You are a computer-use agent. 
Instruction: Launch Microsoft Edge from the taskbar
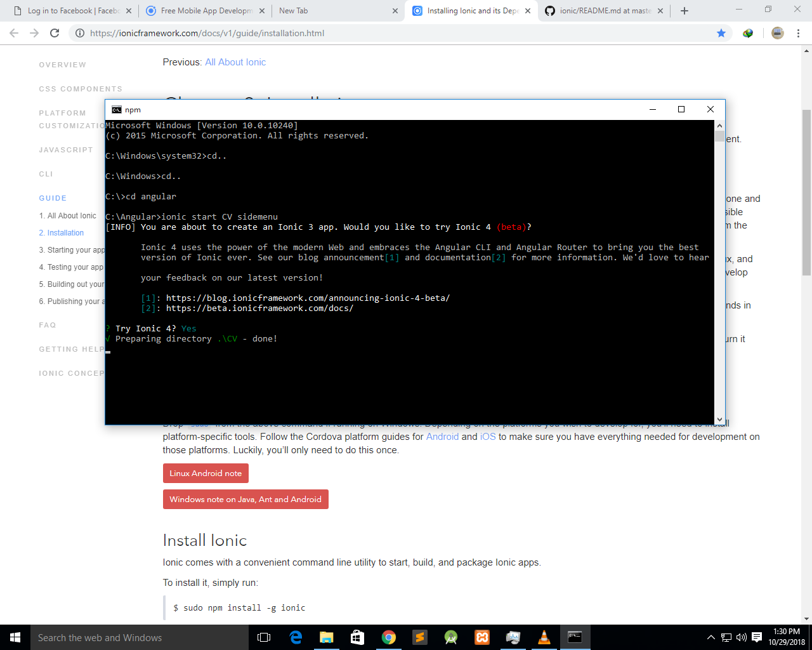point(296,638)
